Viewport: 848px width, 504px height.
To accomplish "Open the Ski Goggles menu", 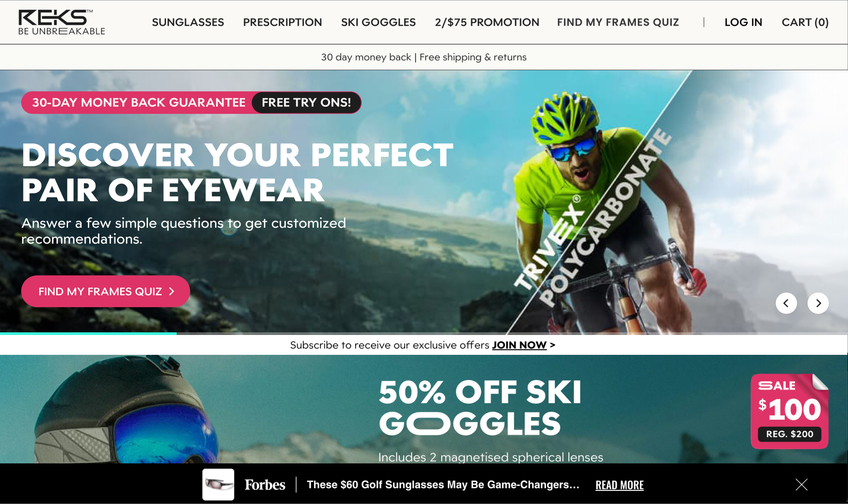I will tap(379, 22).
